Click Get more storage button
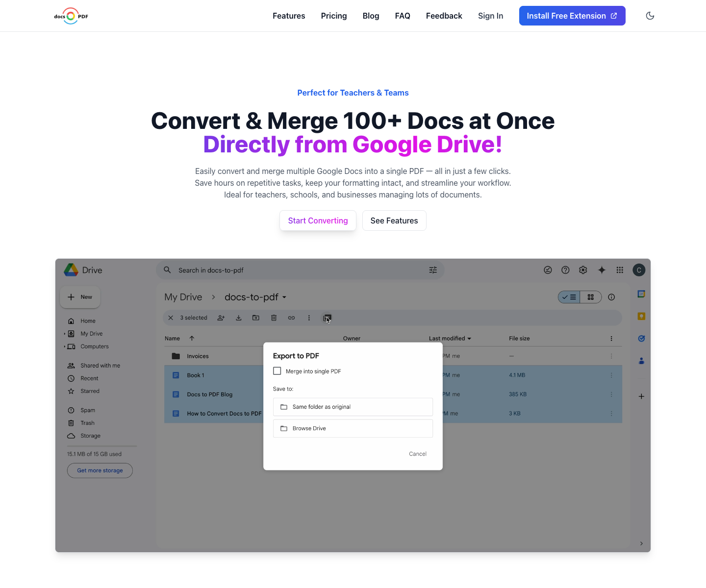Viewport: 706px width, 588px height. [100, 470]
